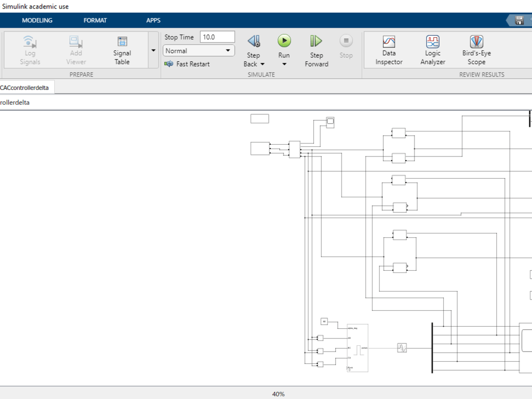
Task: Switch to the FORMAT tab
Action: click(95, 20)
